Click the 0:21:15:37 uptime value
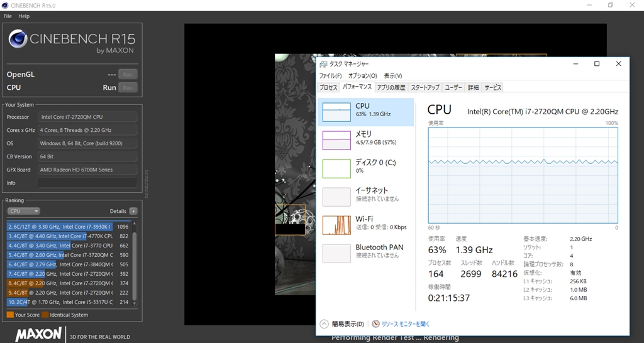644x343 pixels. [x=449, y=298]
